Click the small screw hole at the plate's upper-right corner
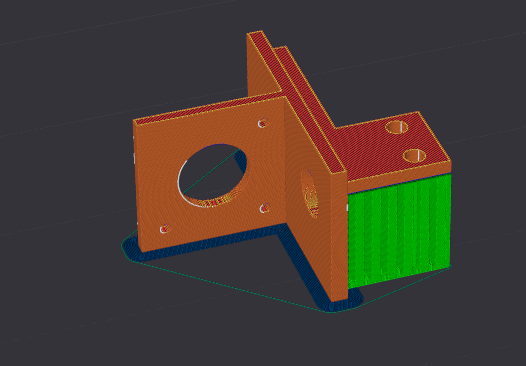Screen dimensions: 526x366 [263, 123]
